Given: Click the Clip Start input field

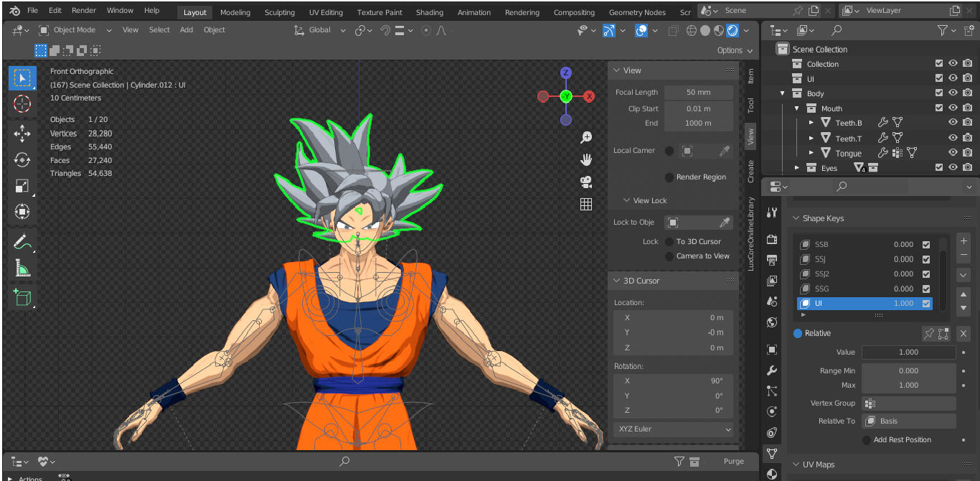Looking at the screenshot, I should tap(698, 108).
